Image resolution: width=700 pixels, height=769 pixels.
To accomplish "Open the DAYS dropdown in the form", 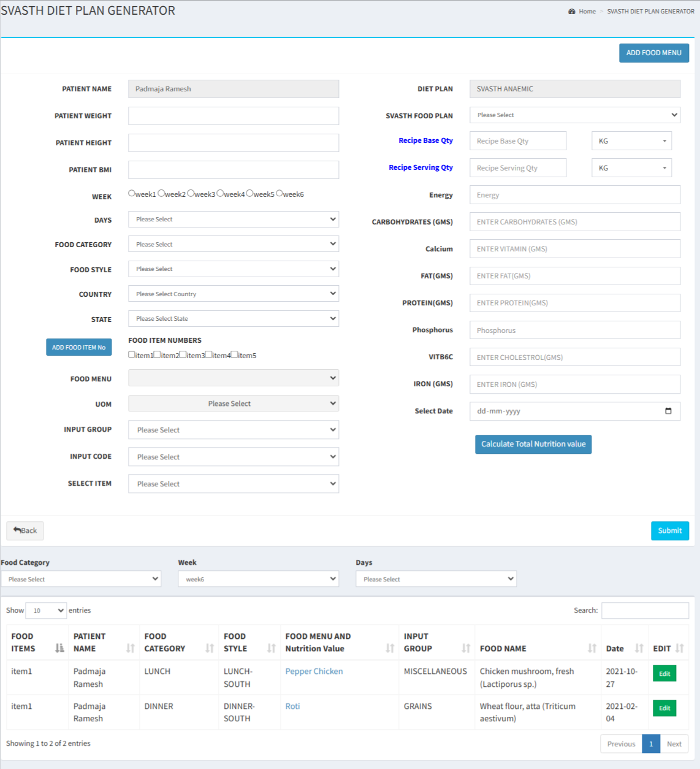I will click(x=234, y=219).
